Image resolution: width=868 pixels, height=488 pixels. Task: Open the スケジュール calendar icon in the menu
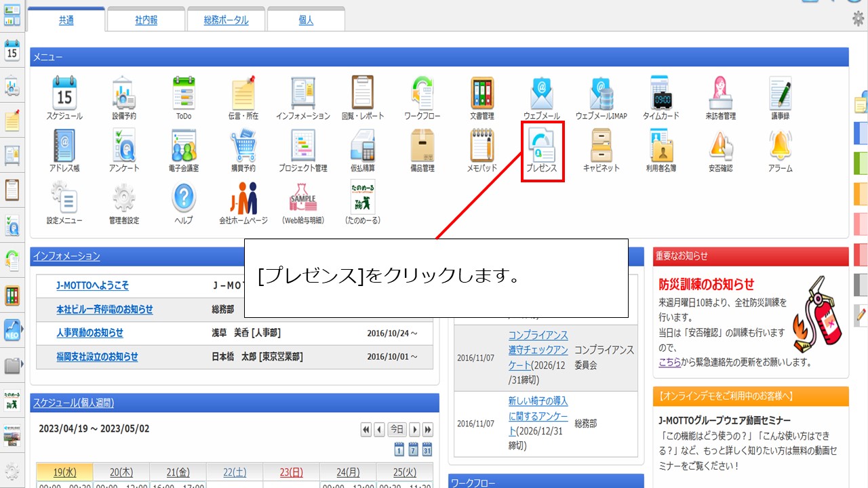(65, 94)
